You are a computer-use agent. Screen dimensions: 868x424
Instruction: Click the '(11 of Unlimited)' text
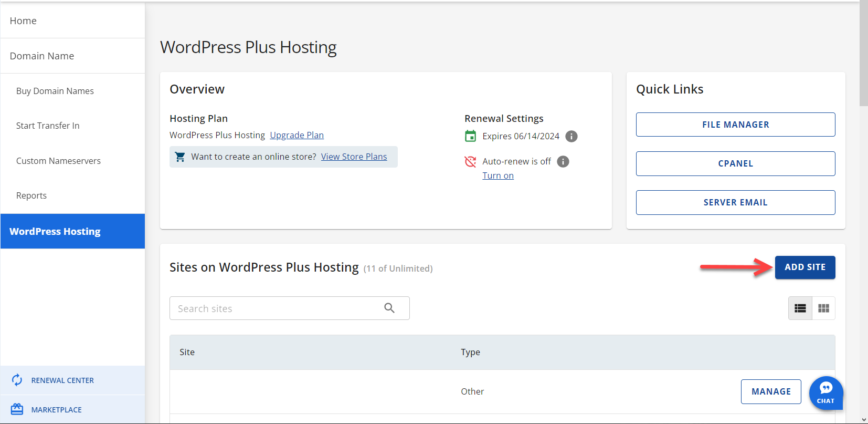pos(398,268)
